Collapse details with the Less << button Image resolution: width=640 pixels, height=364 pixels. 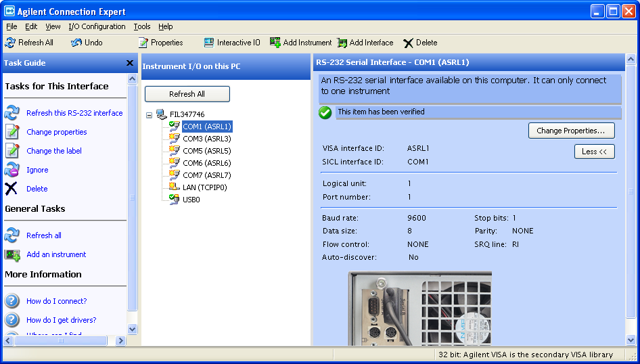(x=594, y=152)
